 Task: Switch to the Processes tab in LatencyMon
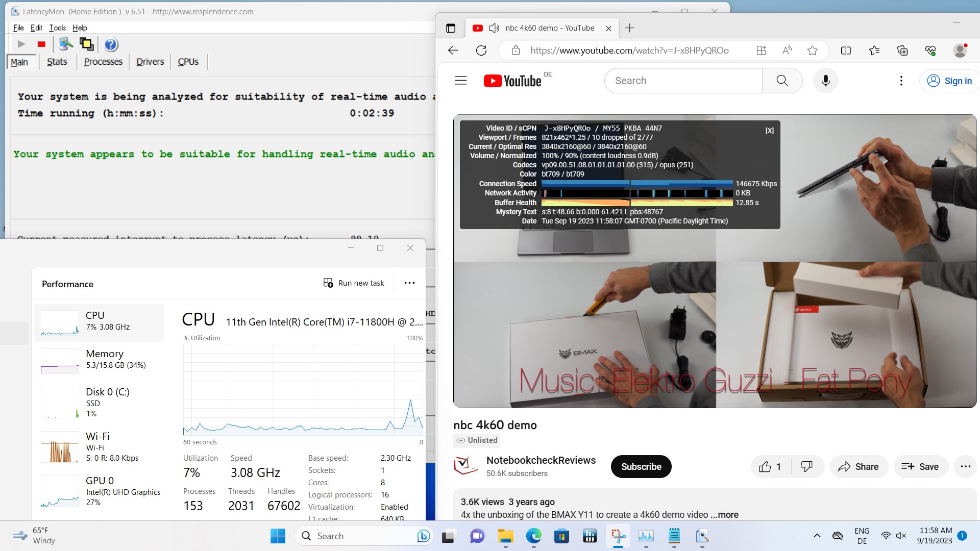(103, 62)
